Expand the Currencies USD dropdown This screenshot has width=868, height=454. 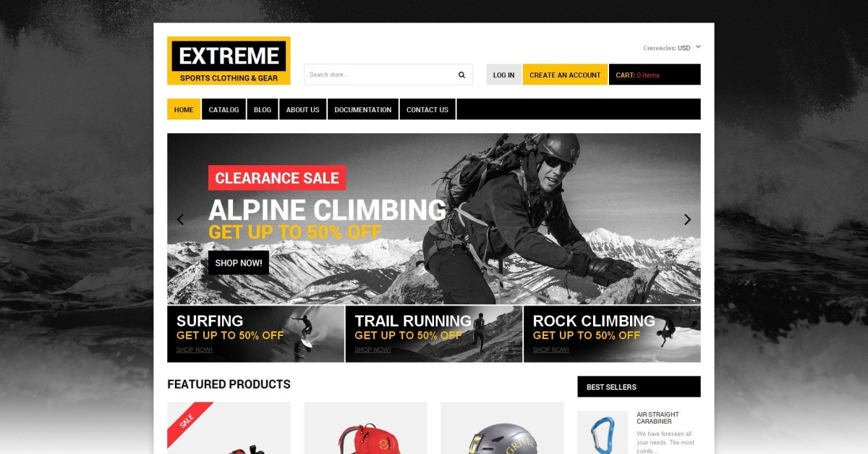tap(672, 48)
